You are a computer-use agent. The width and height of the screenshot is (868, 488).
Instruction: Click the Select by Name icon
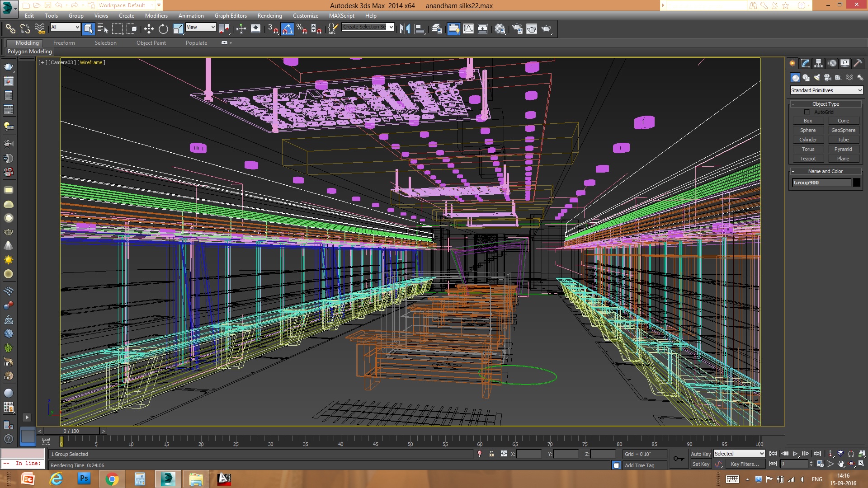pyautogui.click(x=103, y=29)
